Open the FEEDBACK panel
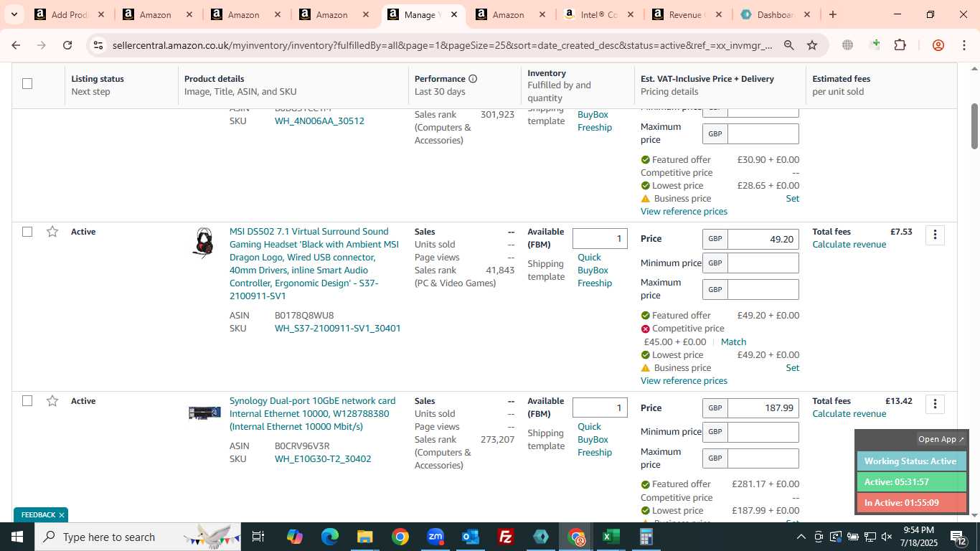Viewport: 980px width, 551px height. (38, 515)
